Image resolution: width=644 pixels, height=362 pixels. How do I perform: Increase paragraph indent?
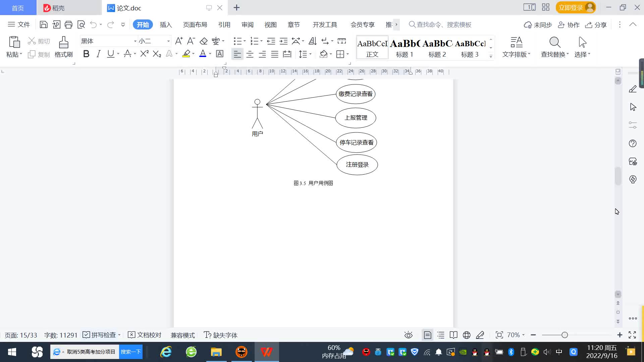pos(284,41)
